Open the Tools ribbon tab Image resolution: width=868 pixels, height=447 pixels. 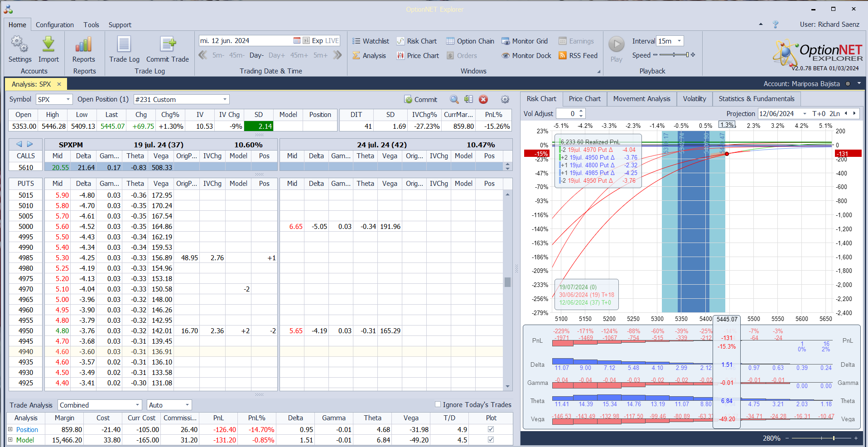pyautogui.click(x=91, y=25)
